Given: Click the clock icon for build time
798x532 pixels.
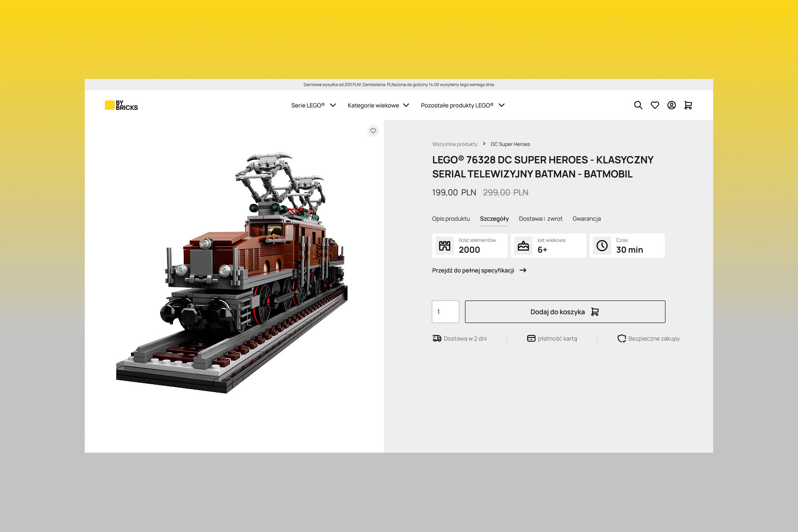Looking at the screenshot, I should click(602, 245).
